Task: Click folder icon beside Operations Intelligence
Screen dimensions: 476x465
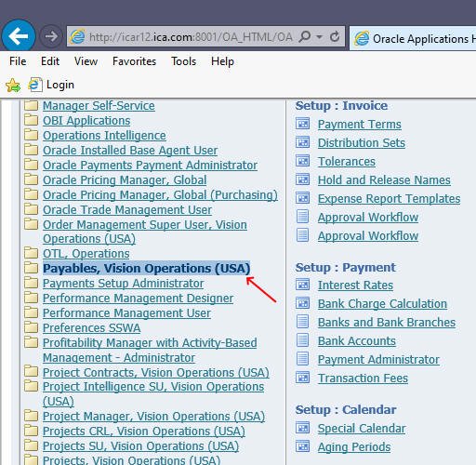Action: point(31,135)
